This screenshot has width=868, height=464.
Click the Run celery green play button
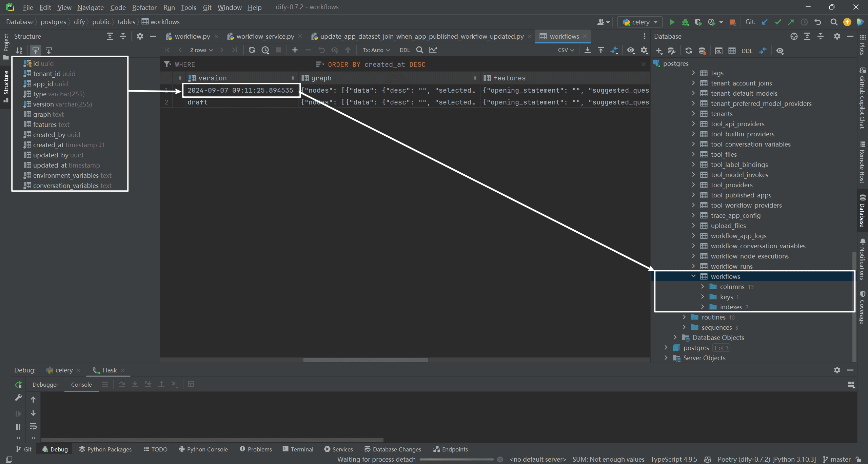672,22
